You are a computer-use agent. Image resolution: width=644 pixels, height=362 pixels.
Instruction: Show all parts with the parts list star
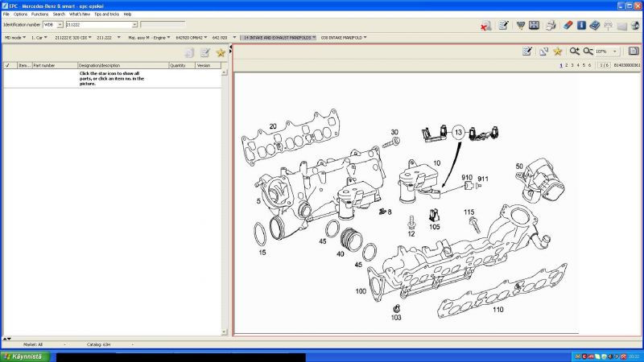[221, 52]
